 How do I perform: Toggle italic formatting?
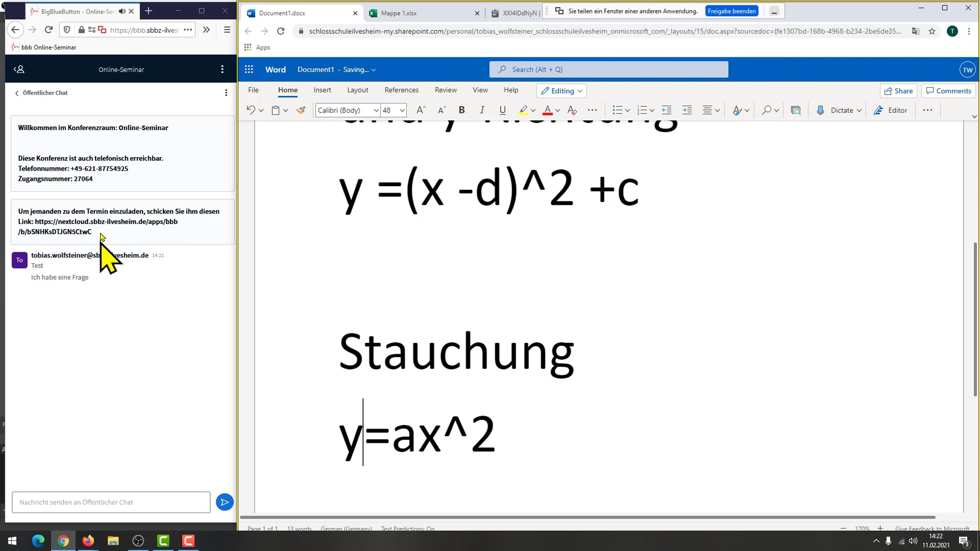tap(482, 110)
